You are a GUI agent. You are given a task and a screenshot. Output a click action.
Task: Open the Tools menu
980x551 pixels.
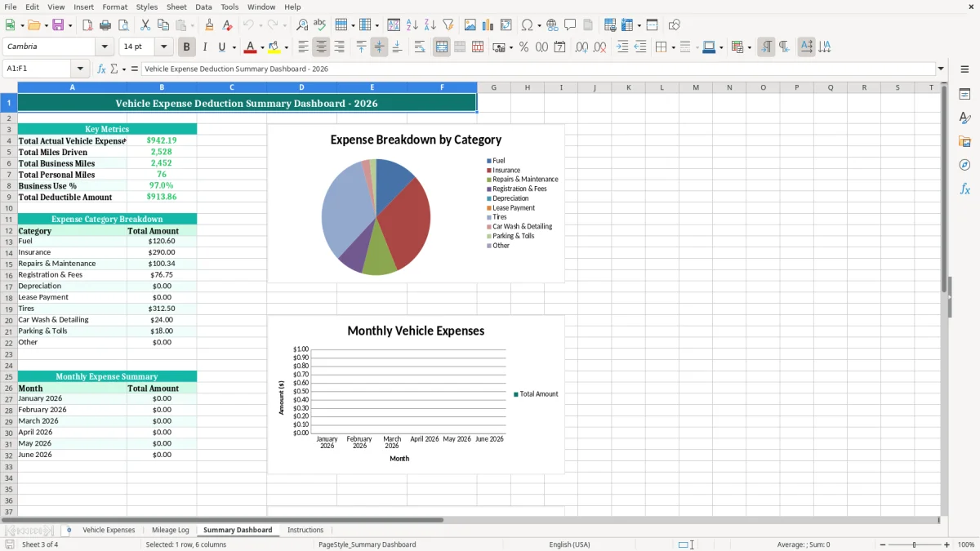[x=229, y=7]
